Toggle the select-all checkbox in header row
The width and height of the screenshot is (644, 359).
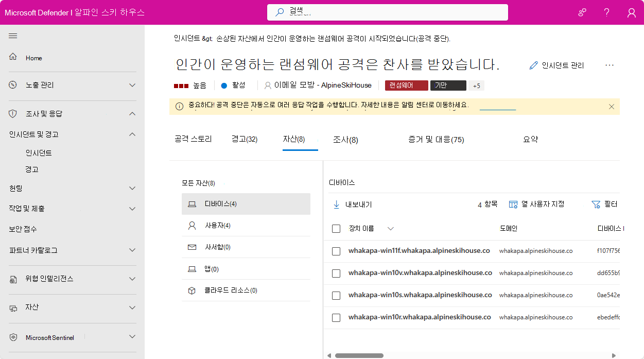(336, 229)
